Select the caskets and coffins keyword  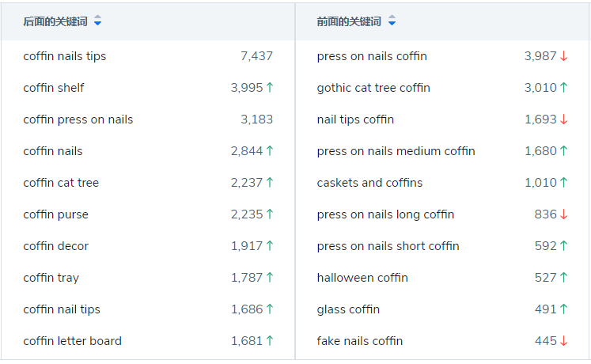(369, 183)
